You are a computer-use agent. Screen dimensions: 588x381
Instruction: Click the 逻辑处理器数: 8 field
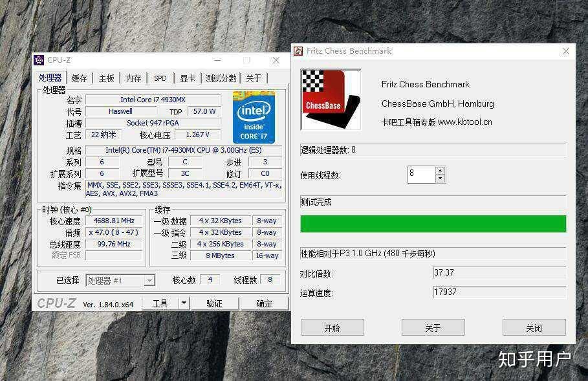click(433, 150)
